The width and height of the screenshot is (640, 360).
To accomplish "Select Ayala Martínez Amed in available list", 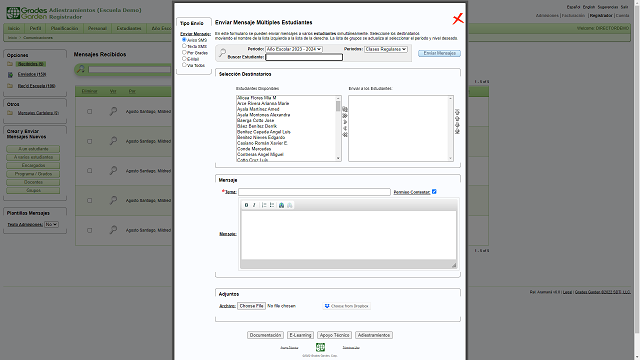I will point(258,109).
